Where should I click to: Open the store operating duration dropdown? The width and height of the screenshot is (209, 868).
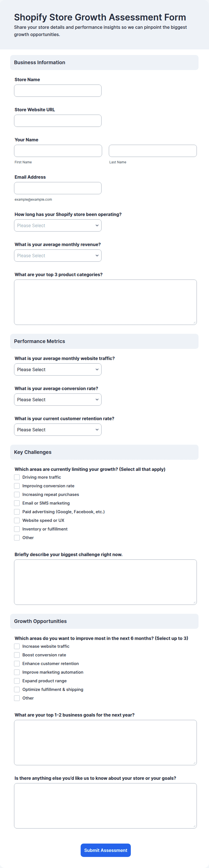(x=58, y=226)
